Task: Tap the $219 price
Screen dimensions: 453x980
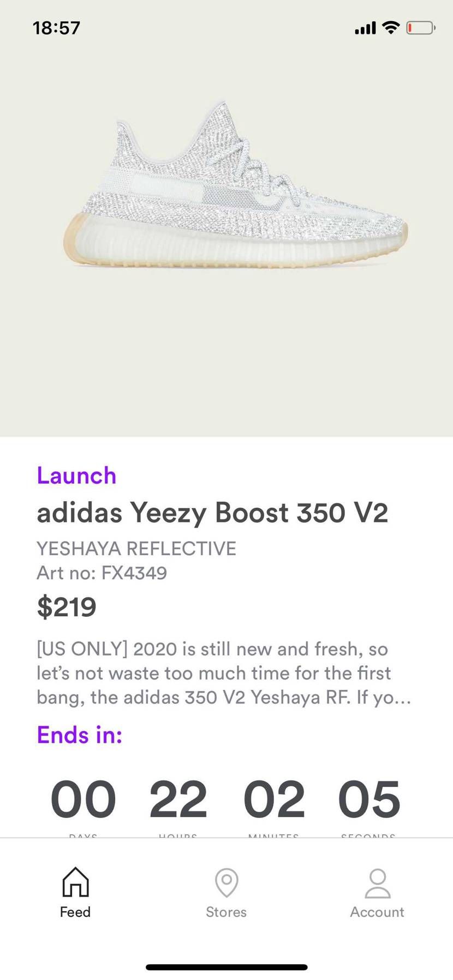Action: pyautogui.click(x=67, y=607)
